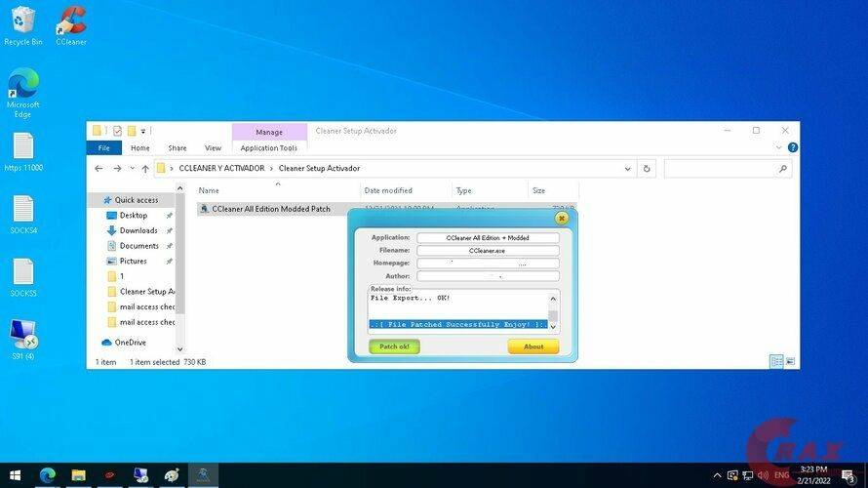Switch to the Details view layout icon
This screenshot has height=488, width=868.
[776, 361]
